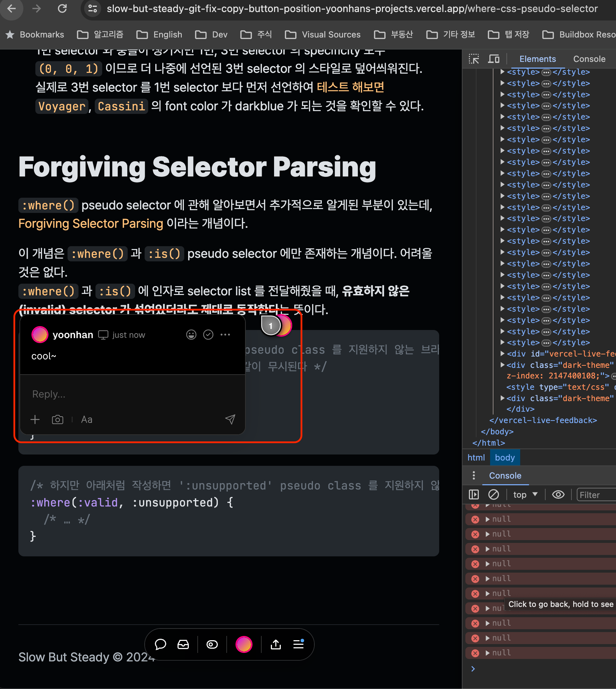Open the 주식 bookmark folder

256,34
